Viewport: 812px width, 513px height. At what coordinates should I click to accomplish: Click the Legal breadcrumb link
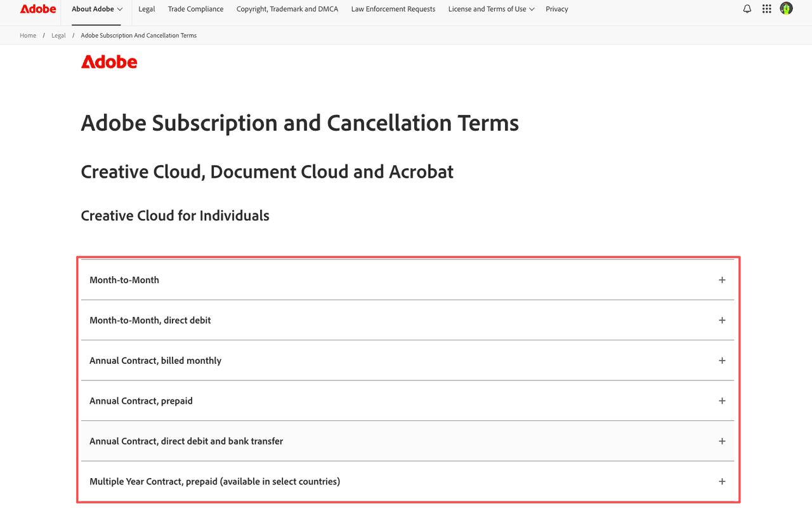(x=58, y=35)
